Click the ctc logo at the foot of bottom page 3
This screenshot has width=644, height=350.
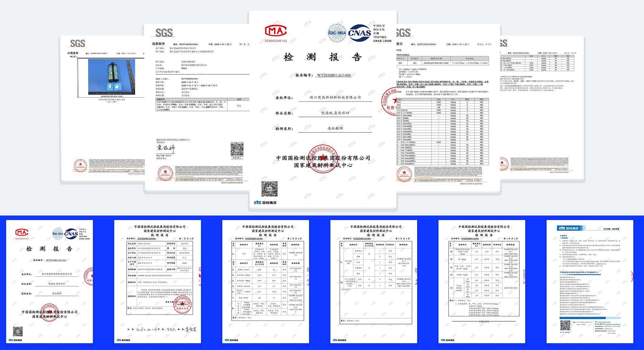339,340
